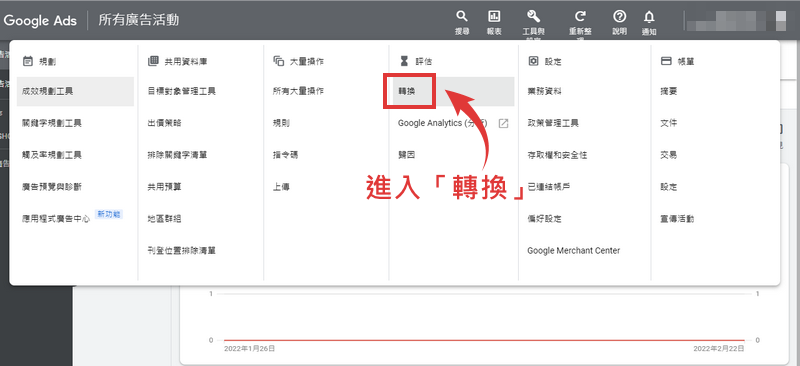This screenshot has height=366, width=800.
Task: Click the search magnifier icon in header
Action: point(462,16)
